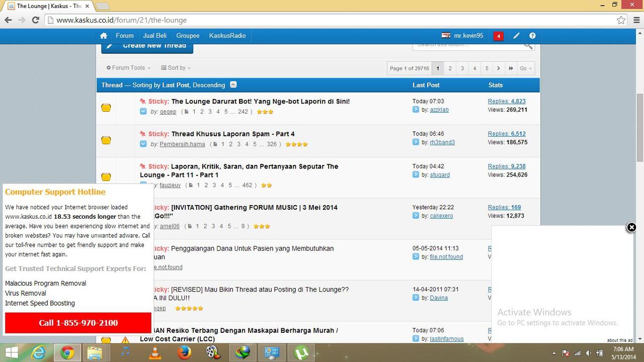Open mr.kevin95 user menu
Screen dimensions: 644x362
click(x=463, y=36)
